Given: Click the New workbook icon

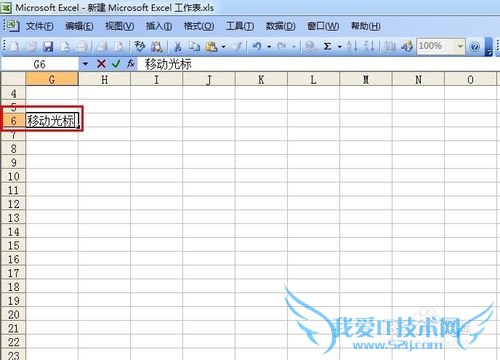Looking at the screenshot, I should click(14, 46).
